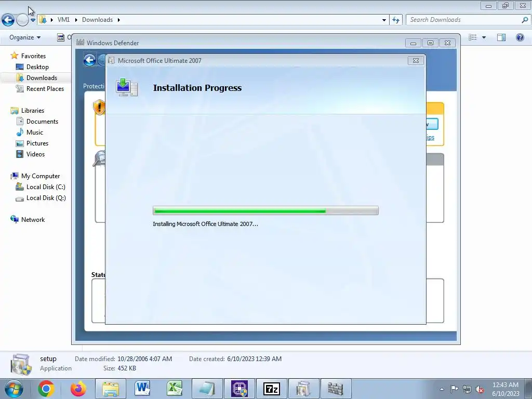Open the Explorer help icon
The width and height of the screenshot is (532, 399).
click(x=520, y=37)
